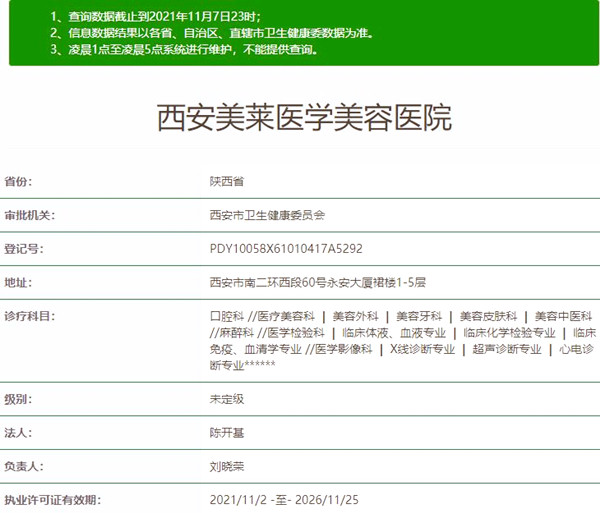Click the 临床化学检验专业 entry

coord(509,333)
